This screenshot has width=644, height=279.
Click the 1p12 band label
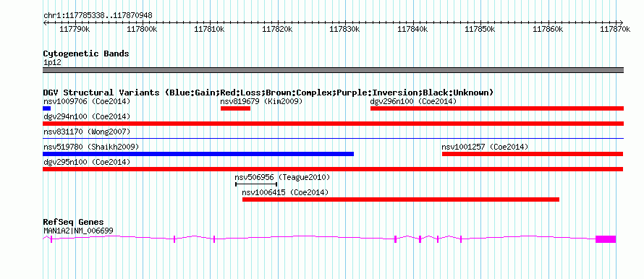52,62
